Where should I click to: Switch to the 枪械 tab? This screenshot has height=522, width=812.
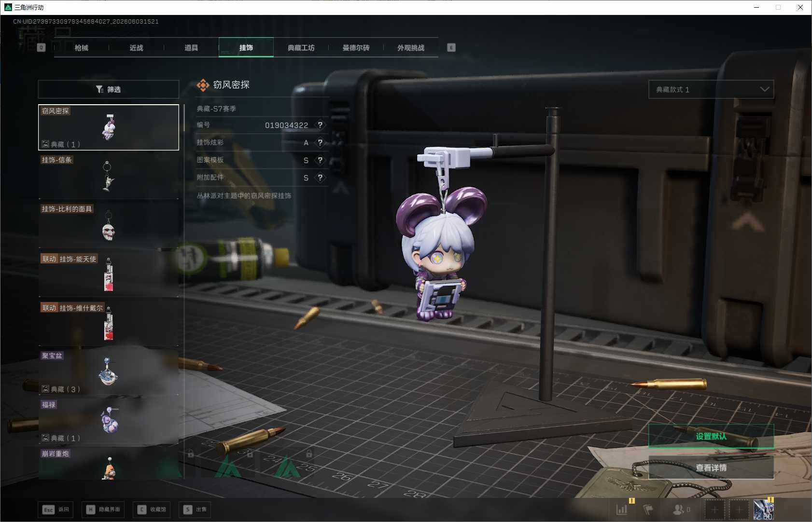pos(82,48)
